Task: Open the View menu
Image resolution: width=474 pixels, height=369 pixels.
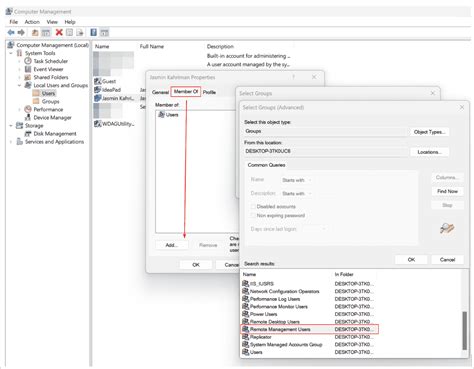Action: pos(52,22)
